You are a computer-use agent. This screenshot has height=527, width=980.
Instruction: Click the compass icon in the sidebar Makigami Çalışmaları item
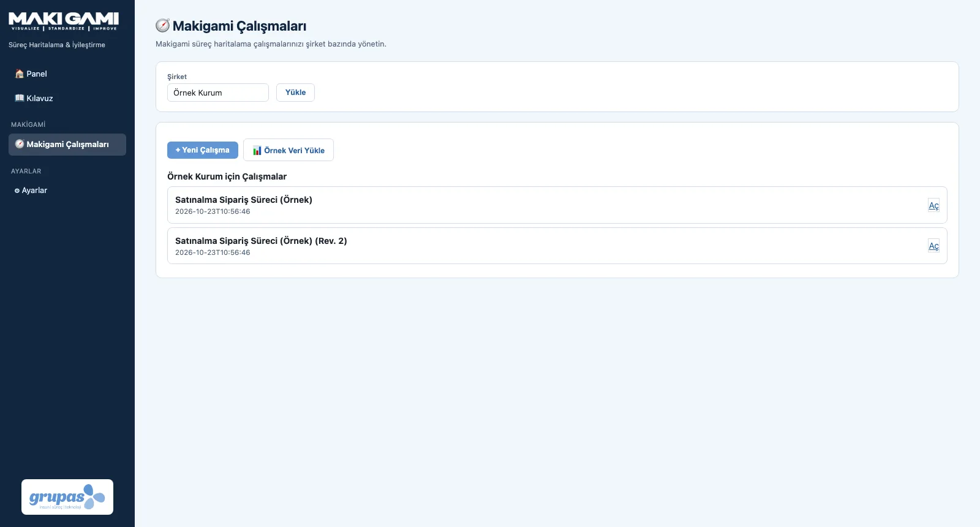[20, 144]
